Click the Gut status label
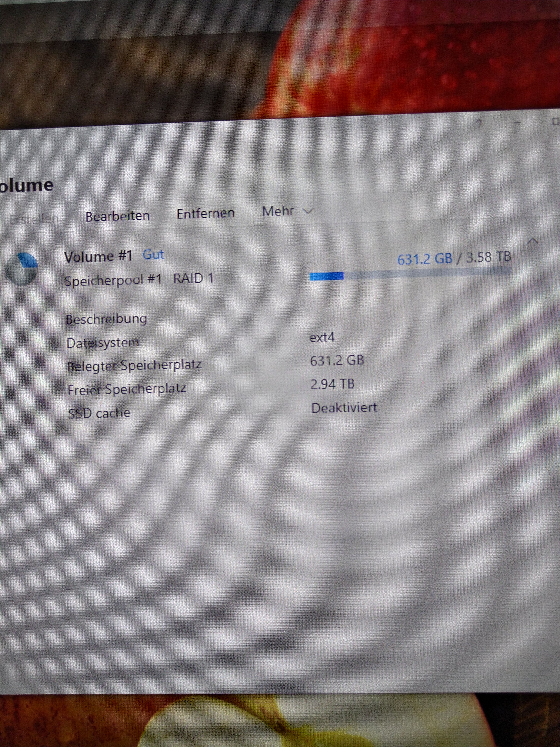 (153, 255)
